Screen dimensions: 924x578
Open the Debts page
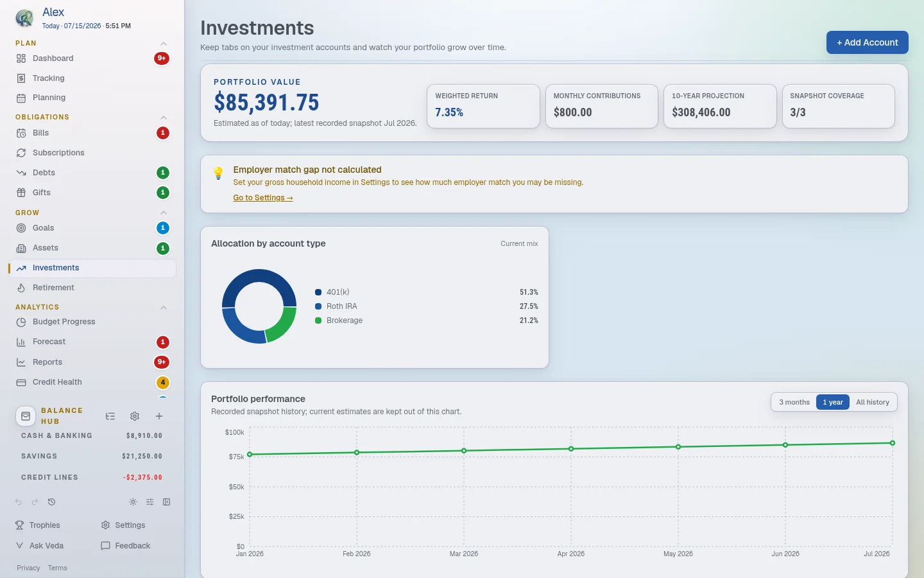[x=92, y=173]
